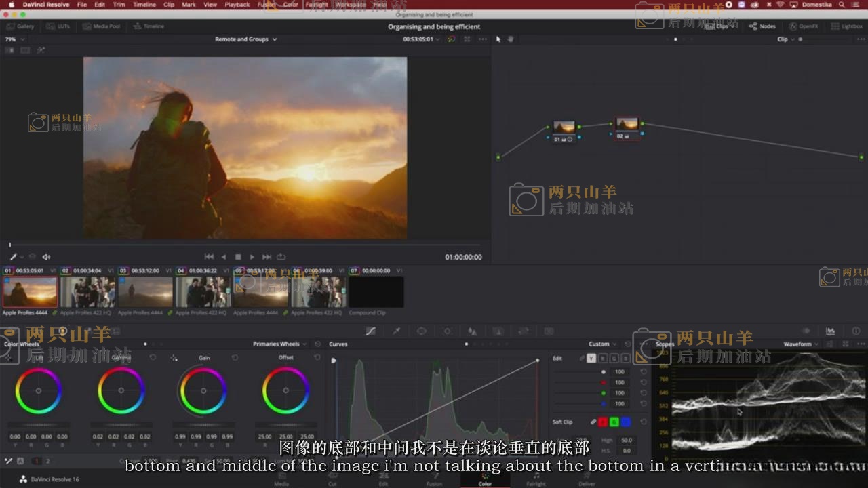This screenshot has height=488, width=868.
Task: Open the Playback menu
Action: 237,5
